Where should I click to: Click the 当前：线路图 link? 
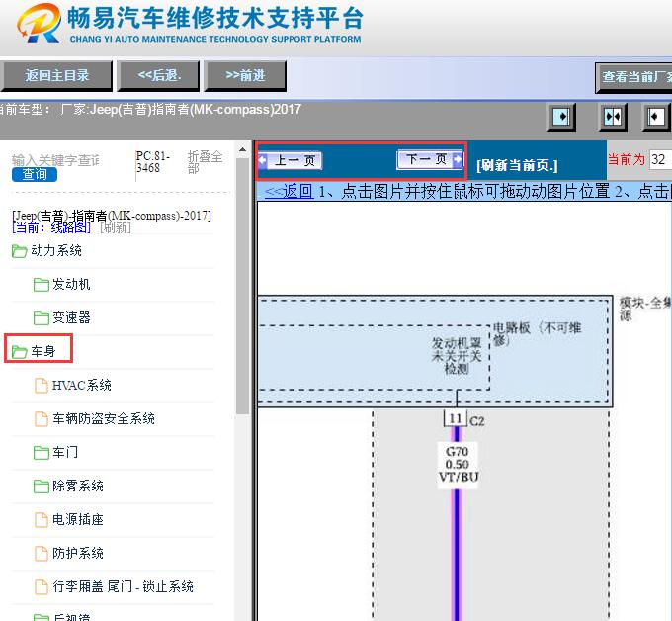click(x=51, y=227)
